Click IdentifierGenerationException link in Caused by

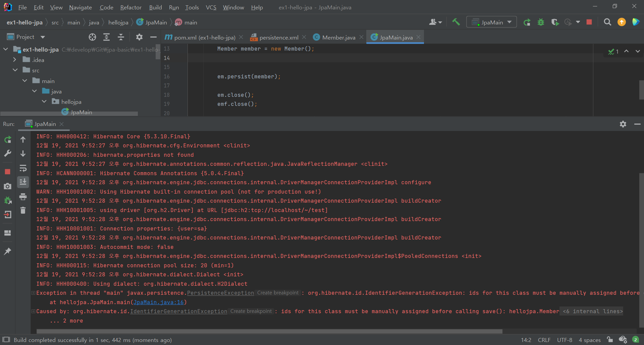coord(178,312)
